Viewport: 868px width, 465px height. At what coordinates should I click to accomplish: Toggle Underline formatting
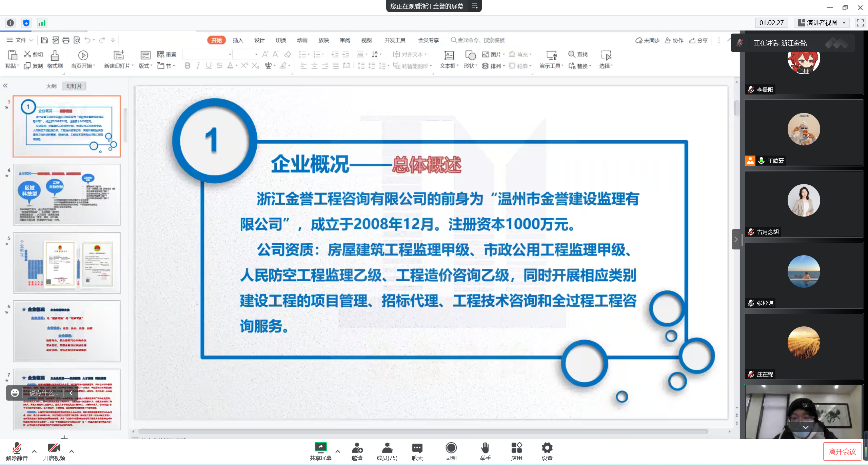(x=209, y=66)
